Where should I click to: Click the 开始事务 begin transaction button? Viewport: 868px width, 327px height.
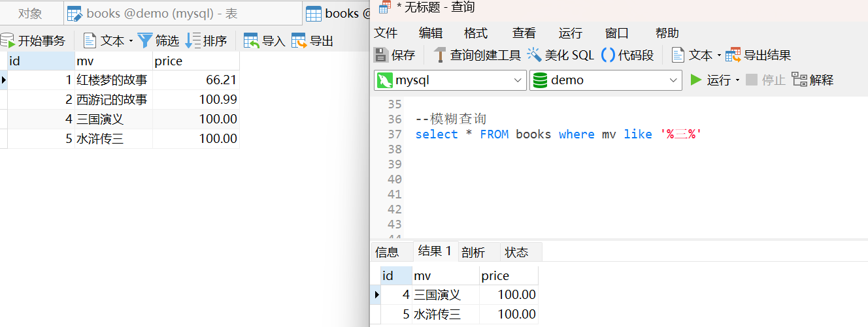[x=33, y=40]
